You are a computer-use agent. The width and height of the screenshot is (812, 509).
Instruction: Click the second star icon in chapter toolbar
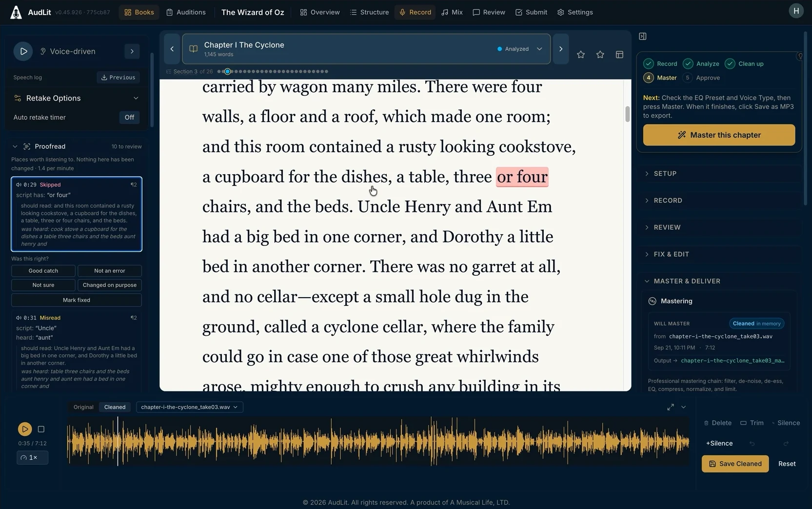600,55
